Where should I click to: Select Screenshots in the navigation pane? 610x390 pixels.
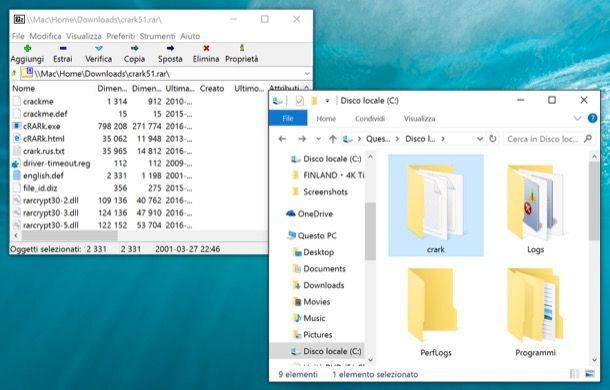320,192
